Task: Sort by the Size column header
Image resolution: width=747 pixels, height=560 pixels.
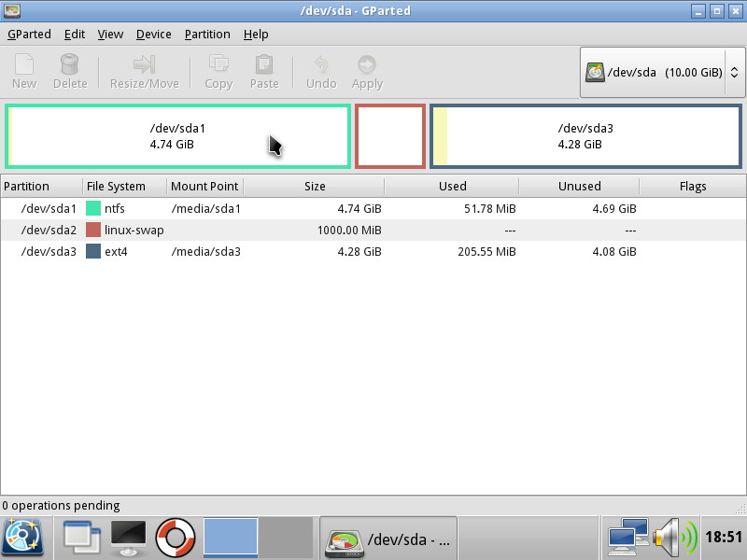Action: coord(315,186)
